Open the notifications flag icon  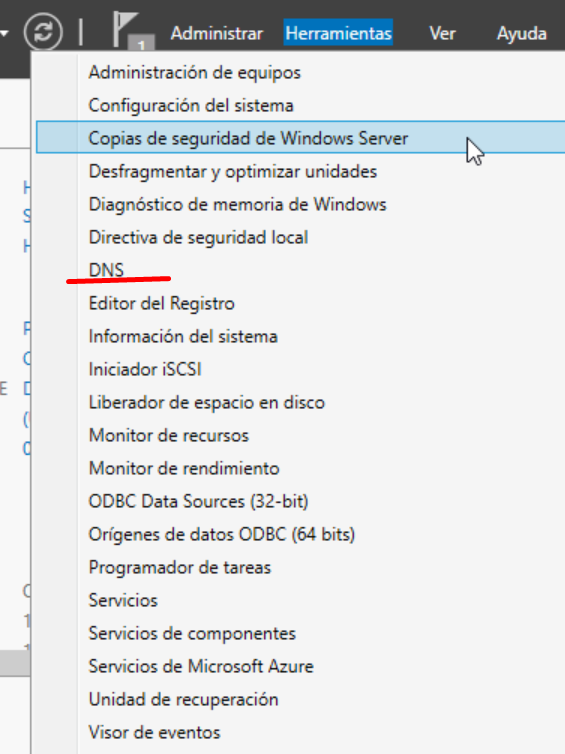click(133, 30)
